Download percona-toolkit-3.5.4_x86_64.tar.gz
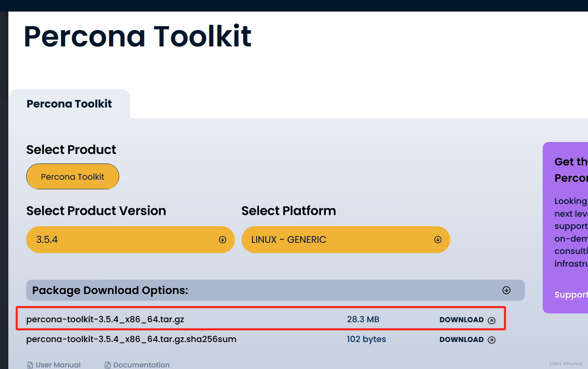The height and width of the screenshot is (369, 588). tap(467, 320)
